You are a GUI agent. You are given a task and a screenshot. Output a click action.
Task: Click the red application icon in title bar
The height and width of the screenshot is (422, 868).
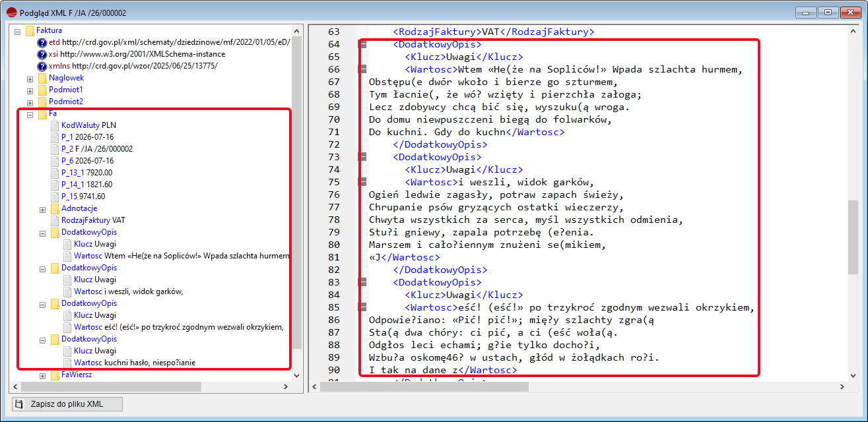click(11, 12)
